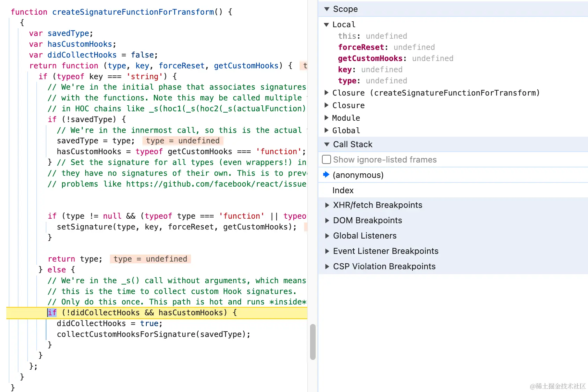Click 'Only do this once' comment line
This screenshot has height=392, width=588.
177,302
